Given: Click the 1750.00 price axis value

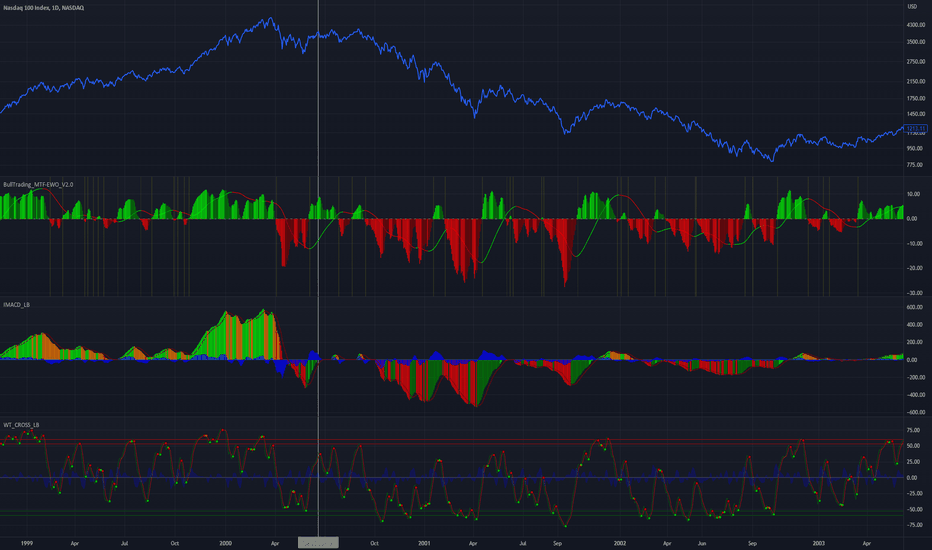Looking at the screenshot, I should coord(916,99).
